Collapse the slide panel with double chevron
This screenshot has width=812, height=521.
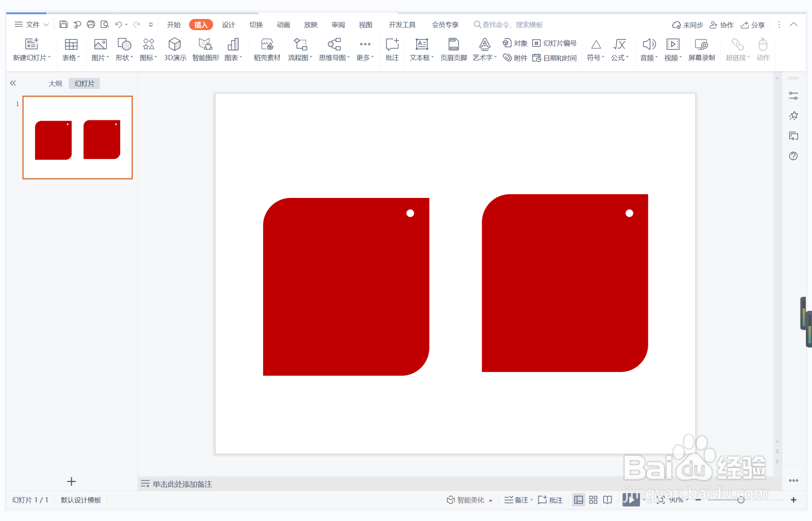[13, 83]
